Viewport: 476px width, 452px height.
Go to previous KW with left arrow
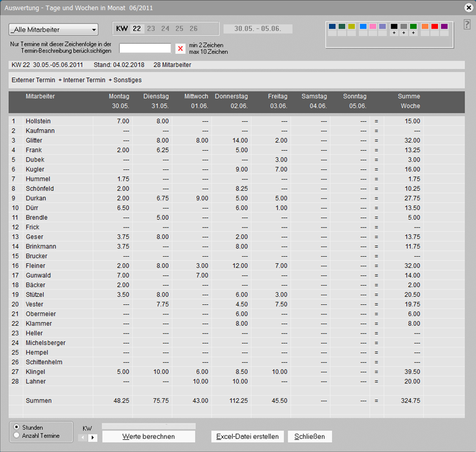coord(83,437)
